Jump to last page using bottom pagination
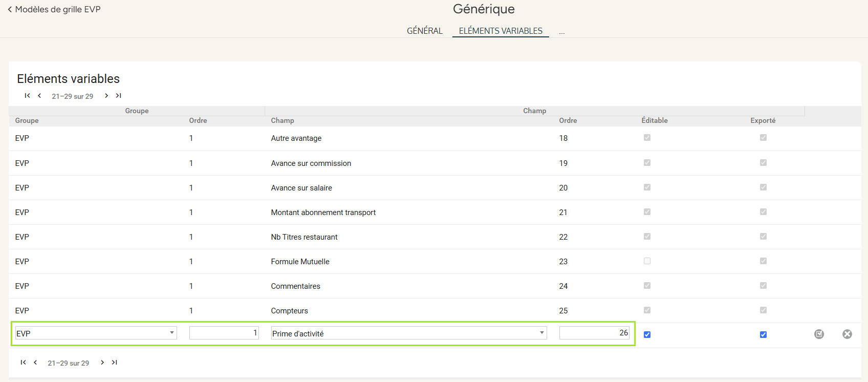 [x=114, y=363]
